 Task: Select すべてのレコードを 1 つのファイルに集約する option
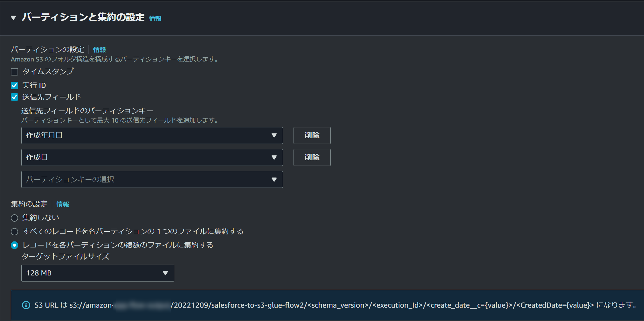pyautogui.click(x=14, y=232)
